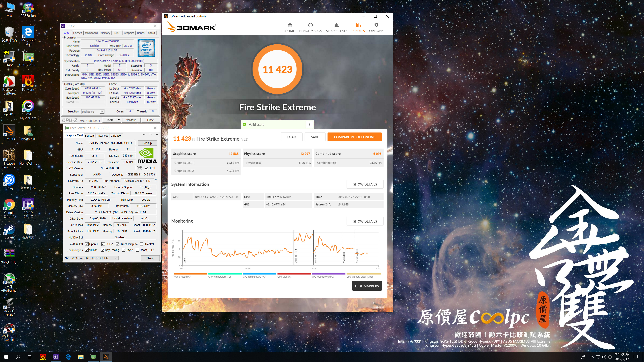The width and height of the screenshot is (644, 362).
Task: Expand the Tools dropdown arrow in CPU-Z
Action: [x=119, y=120]
